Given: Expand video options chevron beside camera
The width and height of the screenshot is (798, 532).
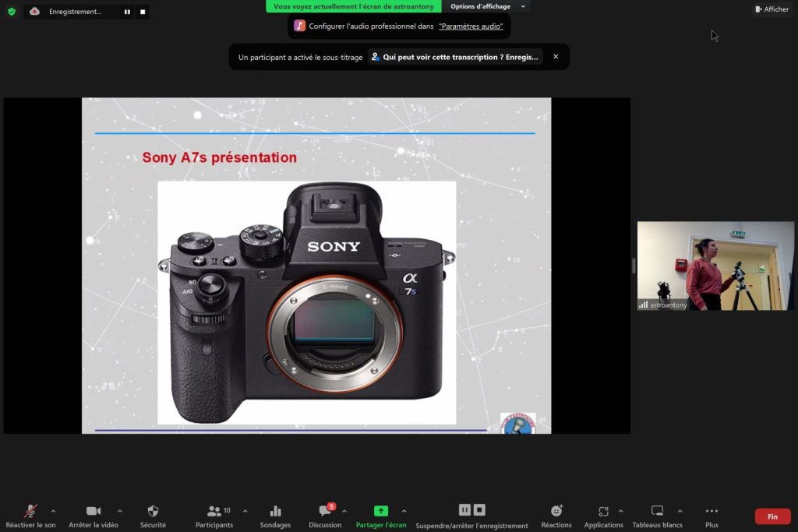Looking at the screenshot, I should pyautogui.click(x=119, y=511).
